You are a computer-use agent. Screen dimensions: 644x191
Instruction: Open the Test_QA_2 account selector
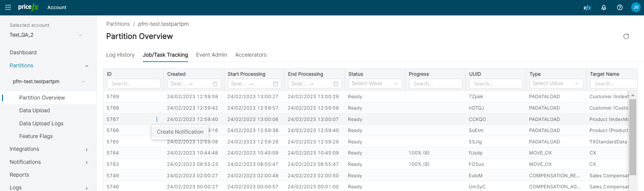45,35
